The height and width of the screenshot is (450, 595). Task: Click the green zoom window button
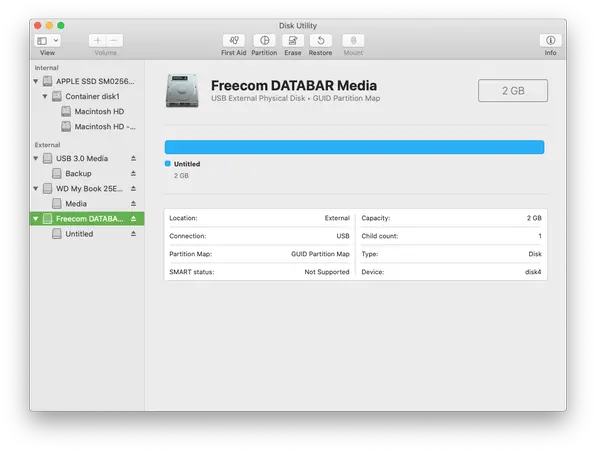click(x=61, y=25)
